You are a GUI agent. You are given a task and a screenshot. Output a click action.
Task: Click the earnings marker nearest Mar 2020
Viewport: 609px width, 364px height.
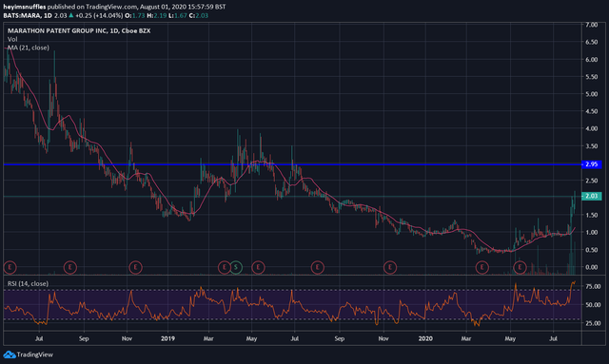(x=482, y=267)
